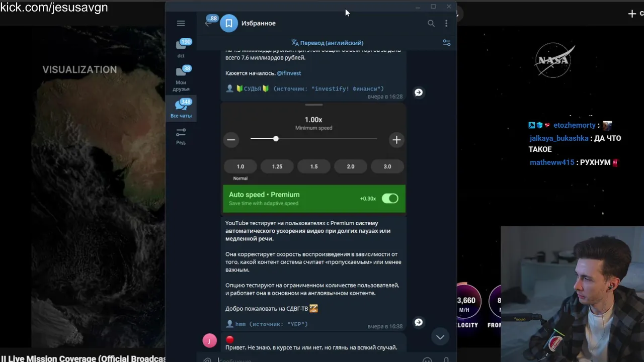Viewport: 644px width, 362px height.
Task: Click the streamer webcam overlay
Action: [x=573, y=294]
